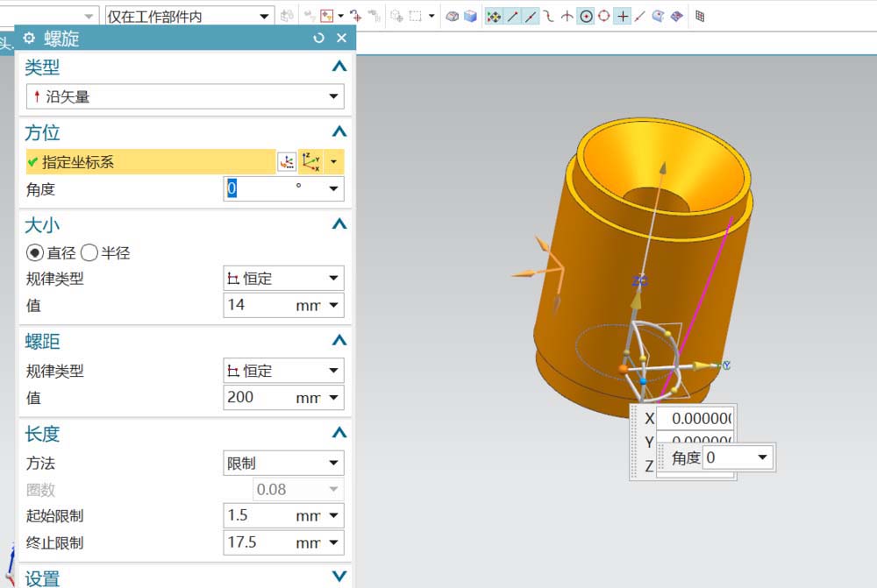Toggle the existing point plus snap icon
877x588 pixels.
coord(623,16)
